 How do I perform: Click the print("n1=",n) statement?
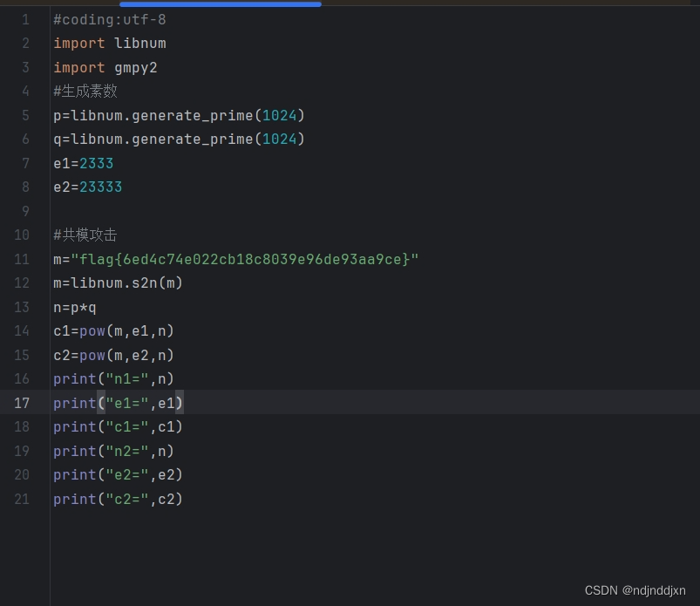click(x=113, y=378)
